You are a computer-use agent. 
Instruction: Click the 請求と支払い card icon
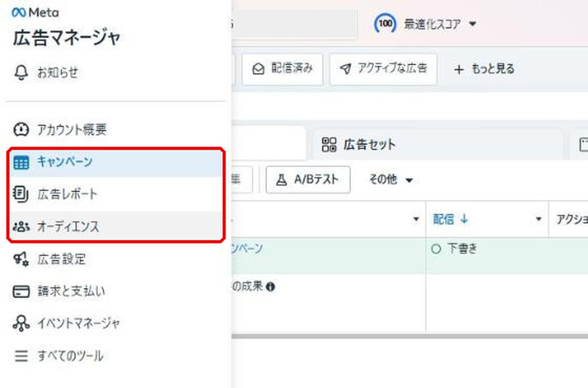pos(21,292)
